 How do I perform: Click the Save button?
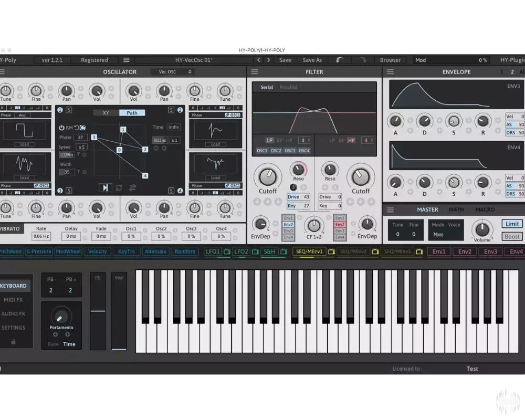point(285,60)
